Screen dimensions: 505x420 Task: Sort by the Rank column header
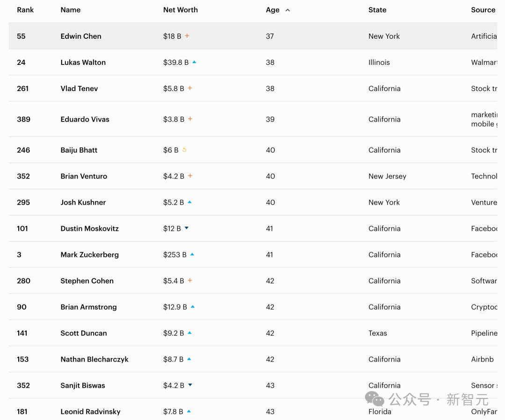pos(25,10)
